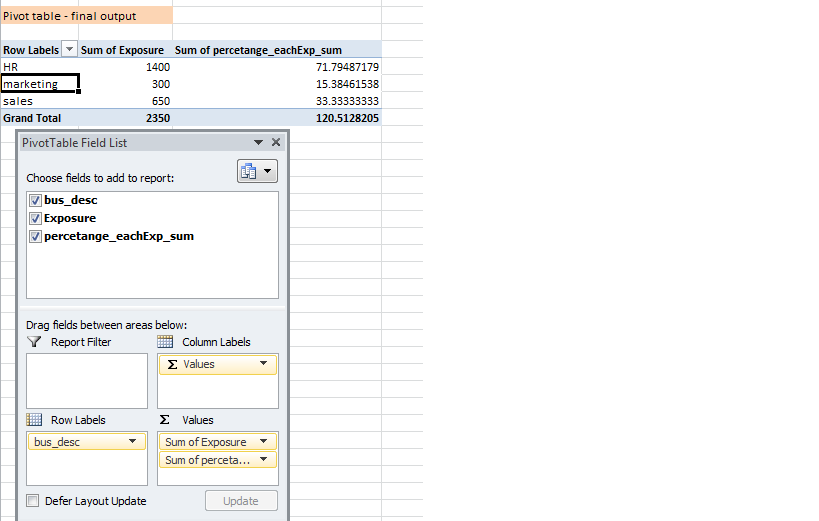Uncheck the percetange_eachExp_sum field checkbox
The image size is (819, 521).
click(x=35, y=236)
